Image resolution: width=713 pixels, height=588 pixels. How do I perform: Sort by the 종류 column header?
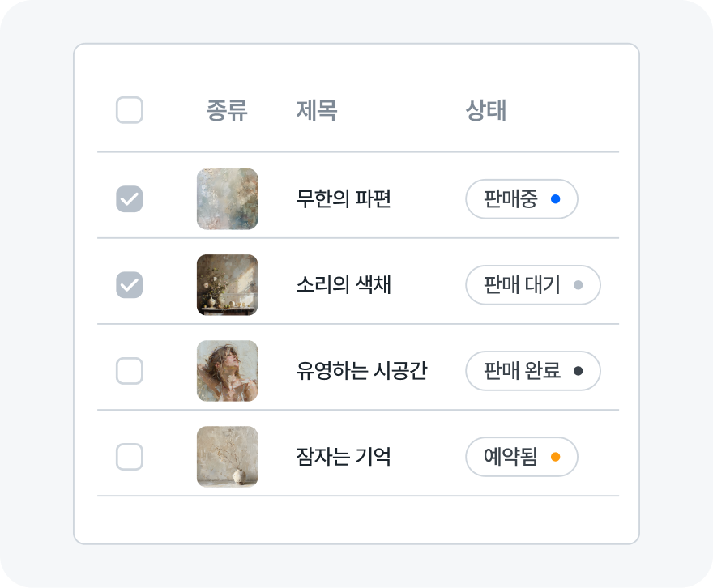[227, 110]
